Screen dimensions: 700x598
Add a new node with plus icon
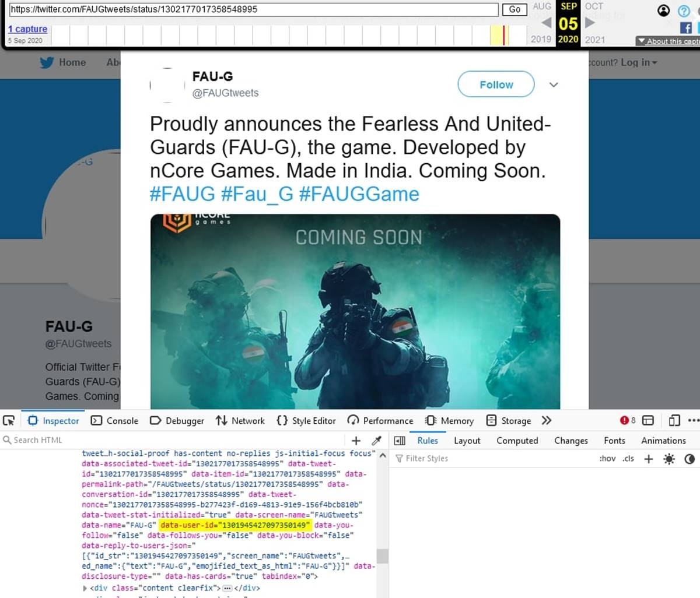point(356,441)
